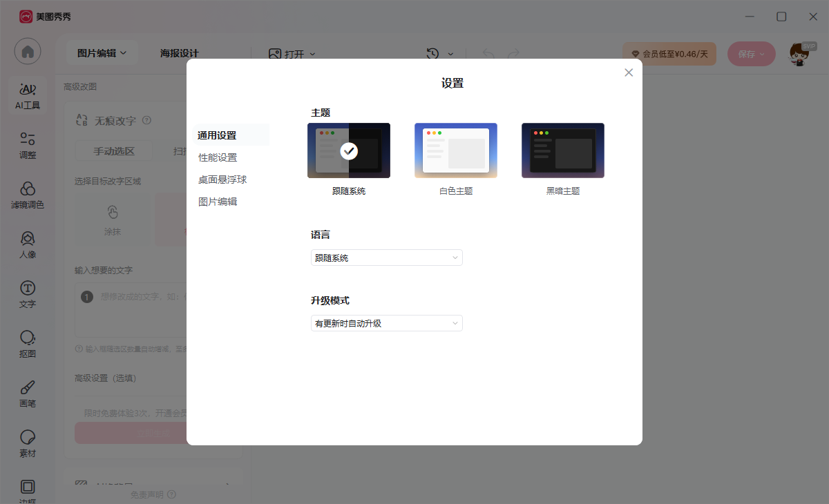Open the 会员低至¥0.46/天 membership offer

pyautogui.click(x=669, y=53)
